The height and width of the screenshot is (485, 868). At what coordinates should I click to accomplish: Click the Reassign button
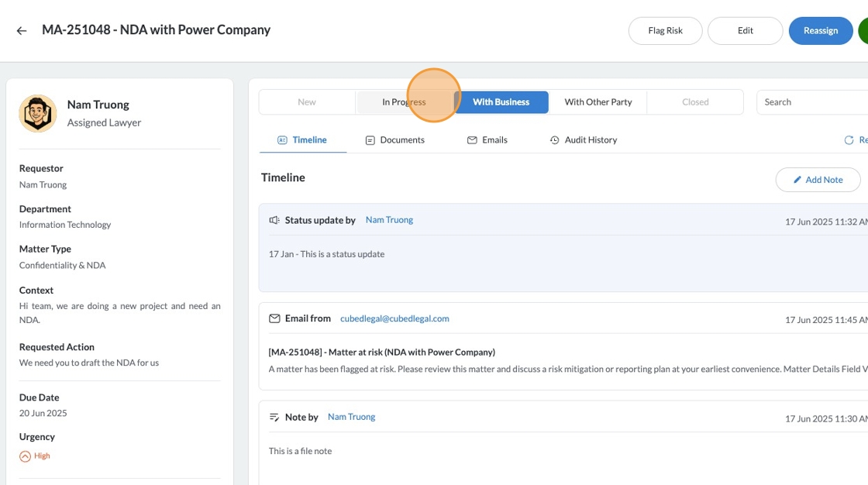(821, 31)
